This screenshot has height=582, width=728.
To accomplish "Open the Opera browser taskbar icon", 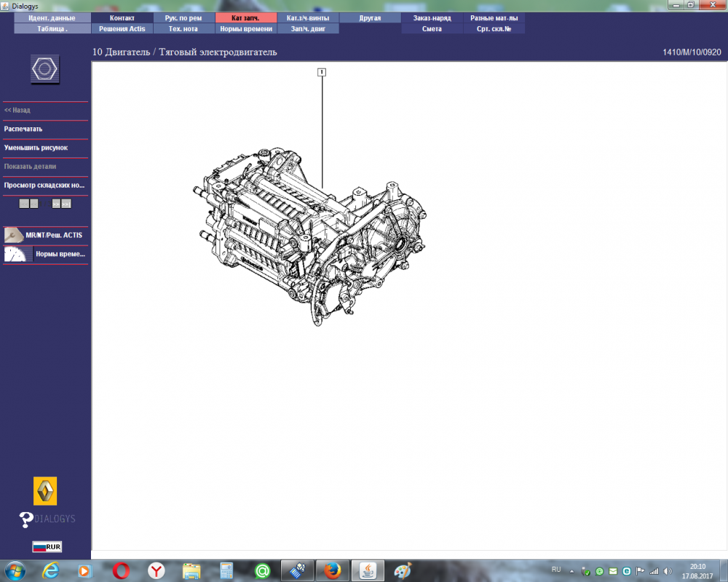I will (121, 571).
